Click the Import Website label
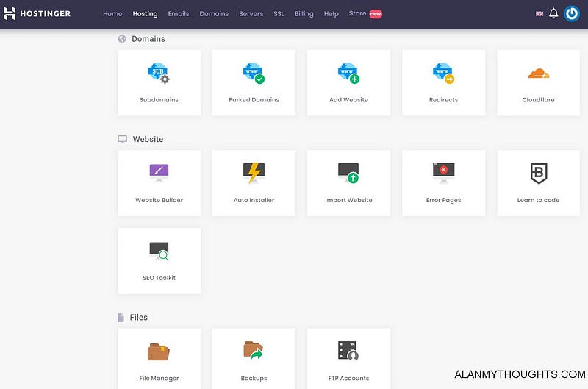The height and width of the screenshot is (389, 588). [348, 200]
